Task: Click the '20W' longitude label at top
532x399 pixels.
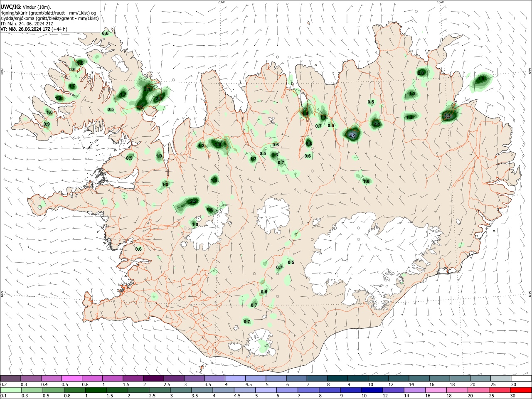Action: pos(221,2)
